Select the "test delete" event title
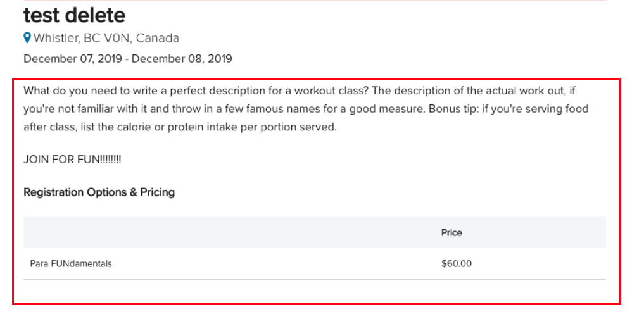The image size is (644, 326). pos(74,15)
